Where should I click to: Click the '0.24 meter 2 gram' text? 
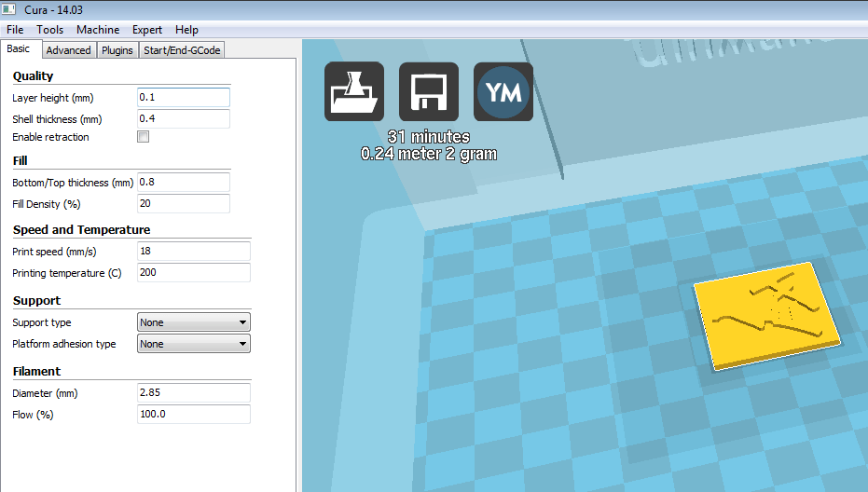[429, 154]
